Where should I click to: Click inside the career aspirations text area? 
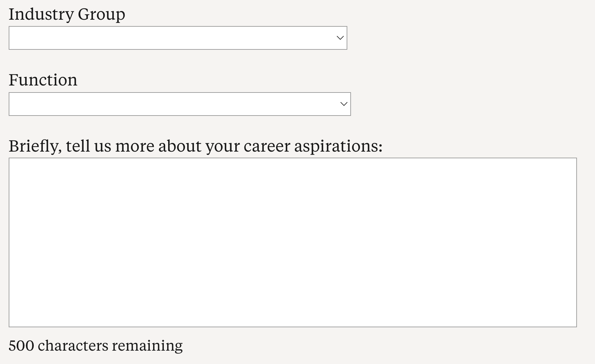tap(292, 242)
